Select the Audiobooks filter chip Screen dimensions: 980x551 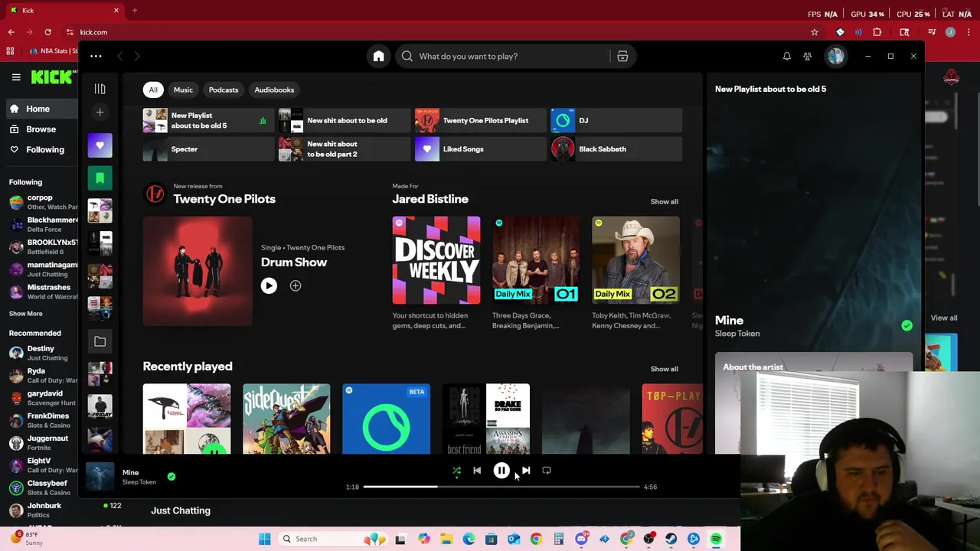click(274, 90)
